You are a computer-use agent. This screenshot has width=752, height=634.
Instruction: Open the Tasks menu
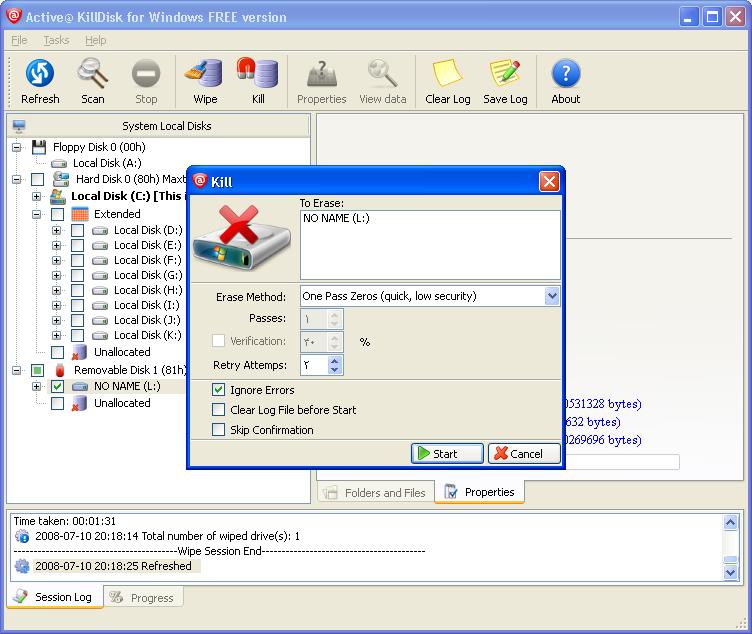(x=57, y=40)
